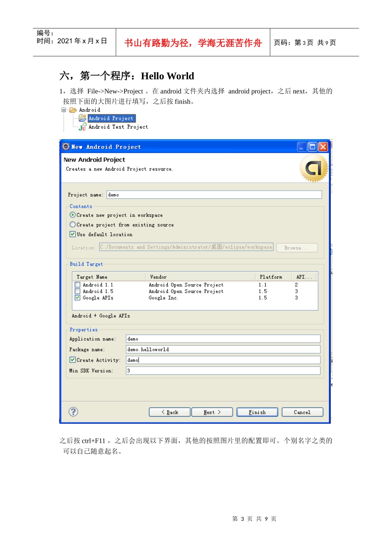This screenshot has height=555, width=392.
Task: Select Android Project tree entry
Action: pos(111,119)
